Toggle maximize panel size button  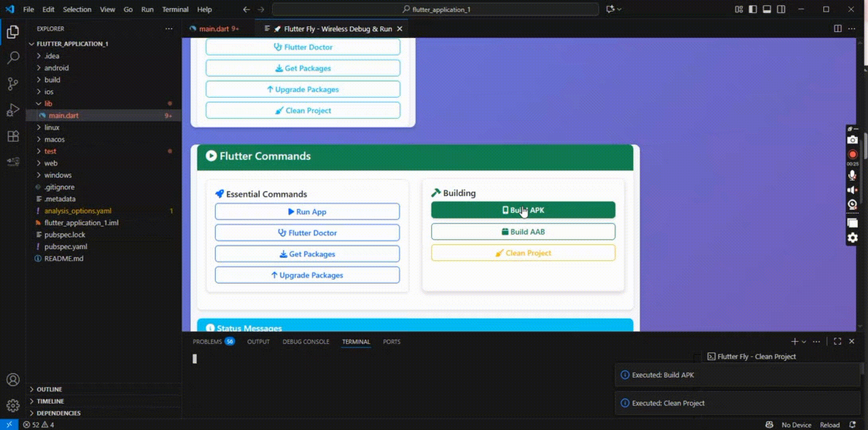[x=837, y=342]
